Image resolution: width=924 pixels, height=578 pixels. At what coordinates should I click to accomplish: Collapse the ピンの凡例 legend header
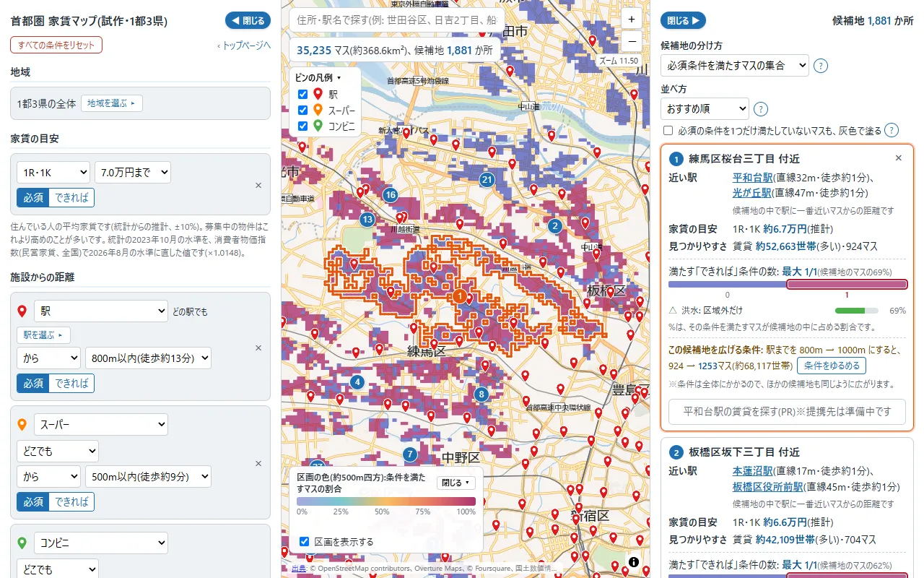(318, 77)
